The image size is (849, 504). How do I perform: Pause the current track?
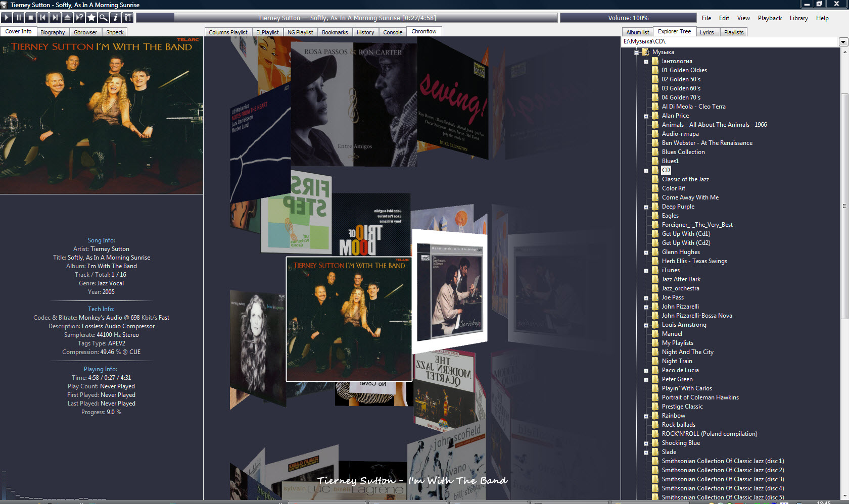tap(19, 18)
